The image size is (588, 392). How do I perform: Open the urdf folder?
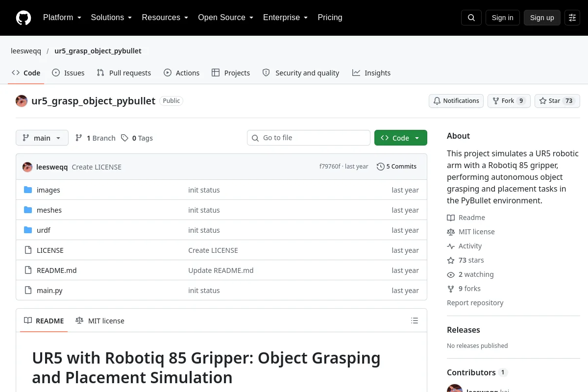point(44,230)
